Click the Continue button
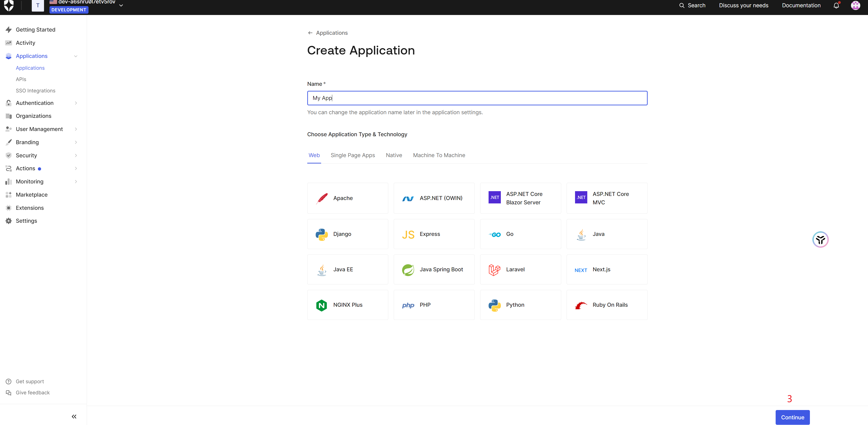Image resolution: width=868 pixels, height=425 pixels. 792,417
